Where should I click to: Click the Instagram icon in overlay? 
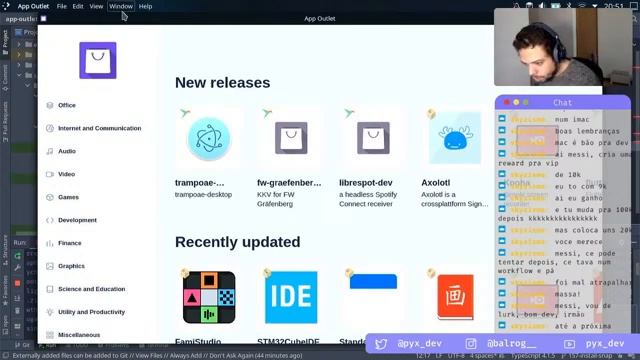pos(471,344)
